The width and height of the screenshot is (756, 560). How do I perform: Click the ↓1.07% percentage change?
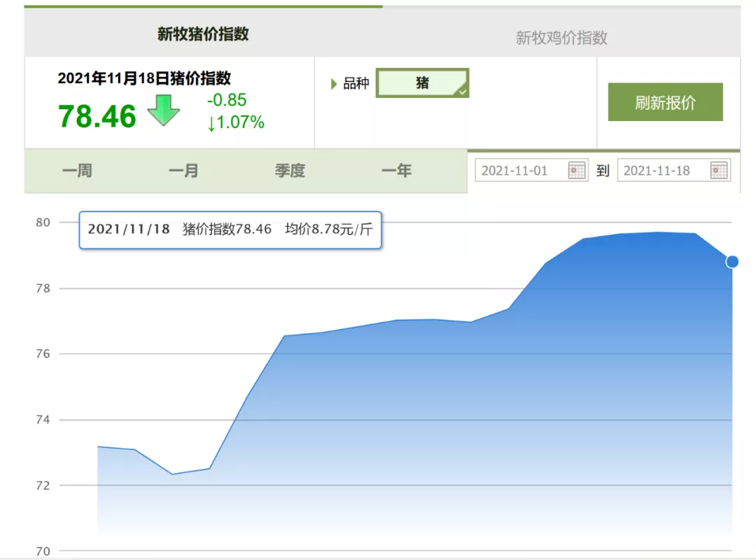tap(236, 122)
